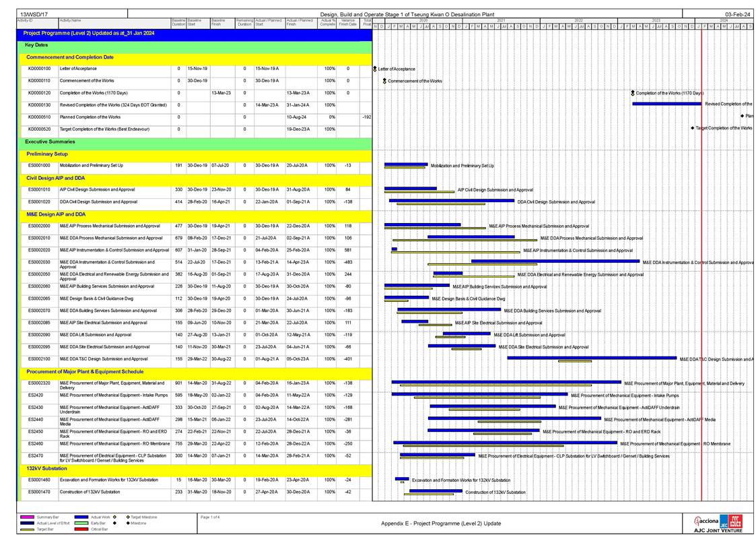The height and width of the screenshot is (535, 756).
Task: Click the Variance Finish Date column header
Action: tap(348, 22)
